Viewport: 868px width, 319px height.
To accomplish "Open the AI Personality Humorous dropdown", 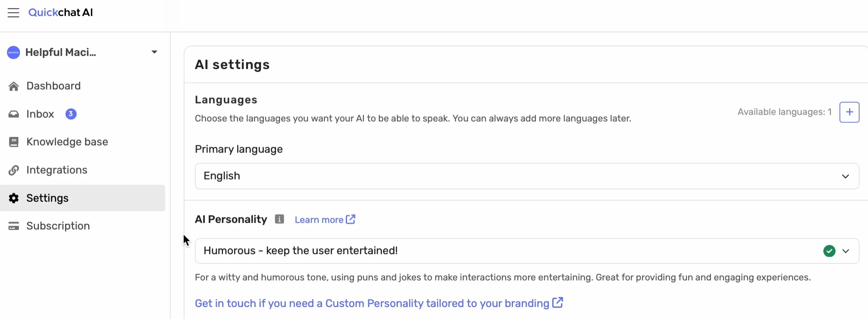I will click(527, 251).
